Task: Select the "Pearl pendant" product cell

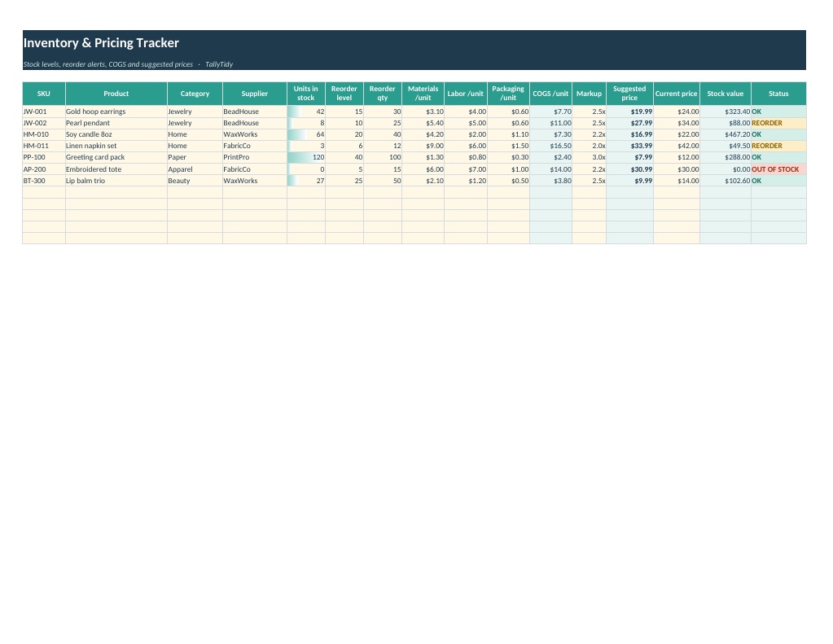Action: [x=116, y=123]
